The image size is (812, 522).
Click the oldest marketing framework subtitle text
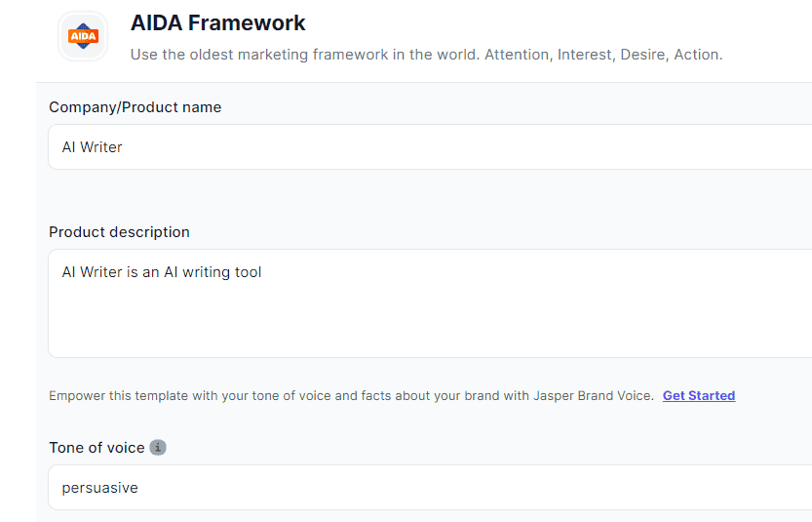click(426, 55)
